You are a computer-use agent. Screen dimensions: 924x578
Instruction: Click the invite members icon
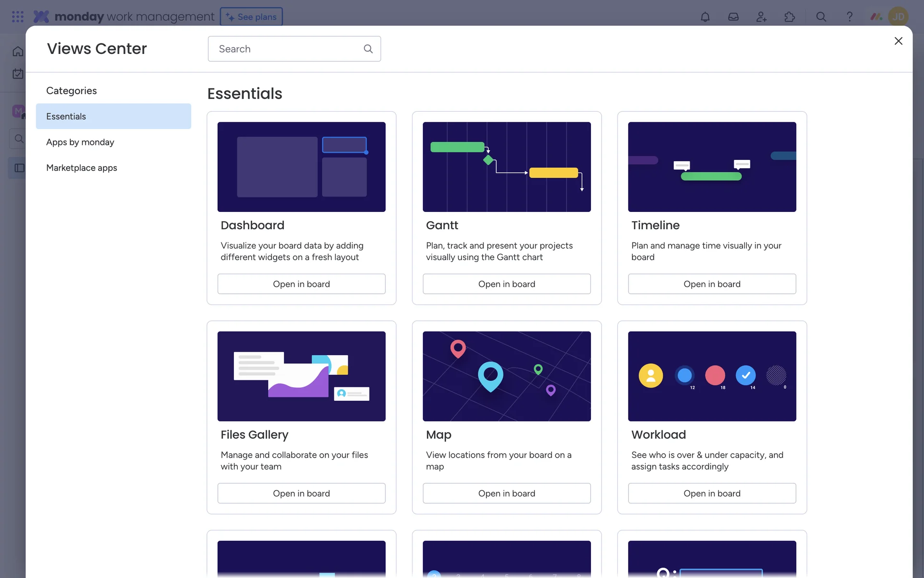point(761,17)
